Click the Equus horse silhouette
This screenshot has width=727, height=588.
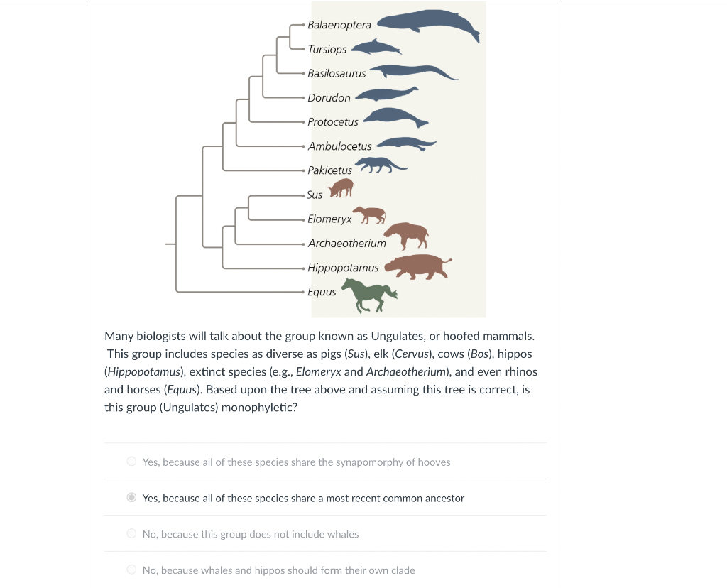coord(368,294)
